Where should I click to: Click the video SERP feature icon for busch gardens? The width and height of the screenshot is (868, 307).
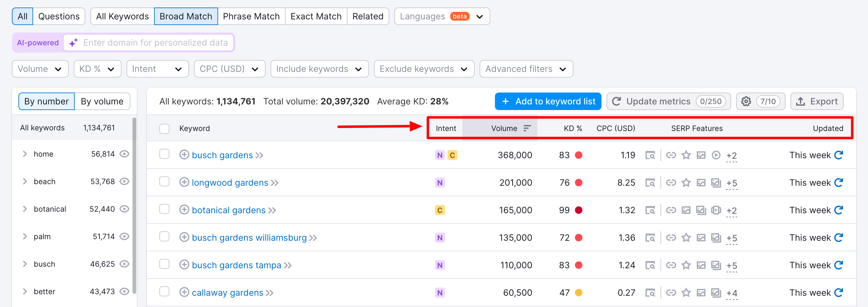tap(716, 155)
